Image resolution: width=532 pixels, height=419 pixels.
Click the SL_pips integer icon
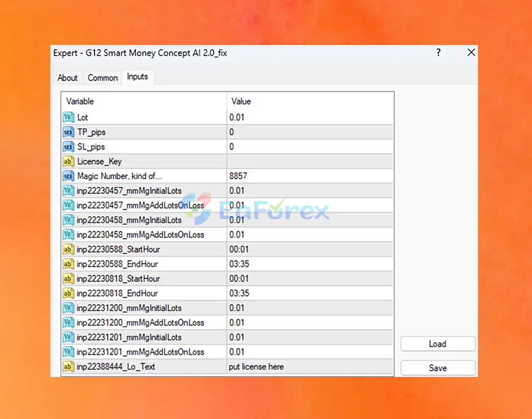(68, 147)
